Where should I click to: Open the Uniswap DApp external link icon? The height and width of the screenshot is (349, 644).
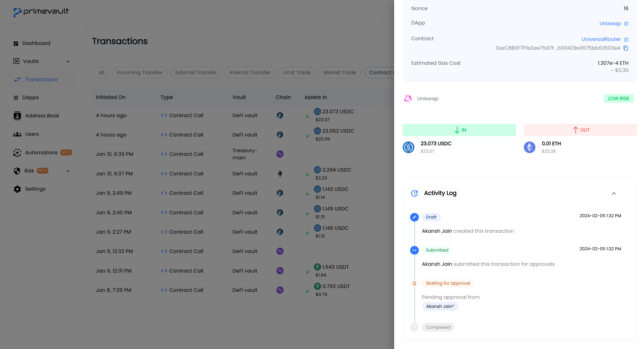(x=626, y=24)
